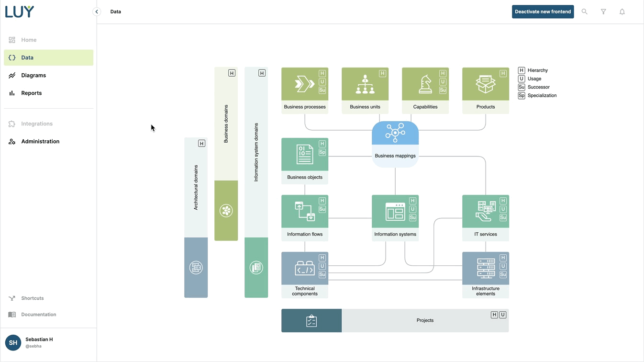Viewport: 644px width, 362px height.
Task: Go to Diagrams in the sidebar
Action: 33,75
